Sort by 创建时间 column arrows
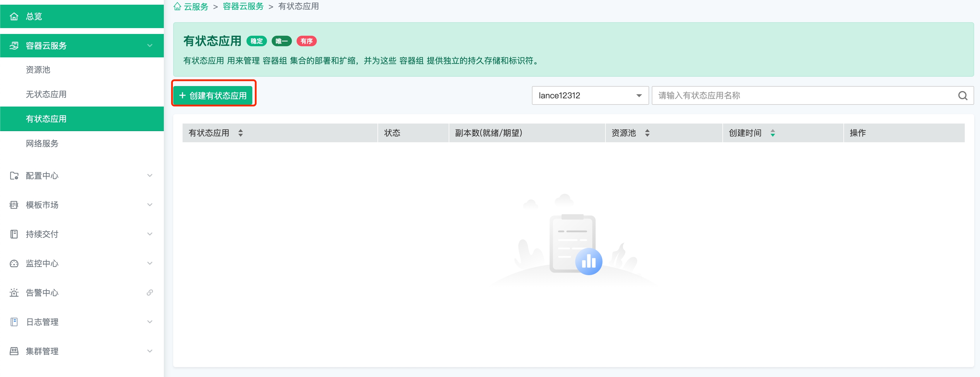This screenshot has height=377, width=980. [x=773, y=133]
